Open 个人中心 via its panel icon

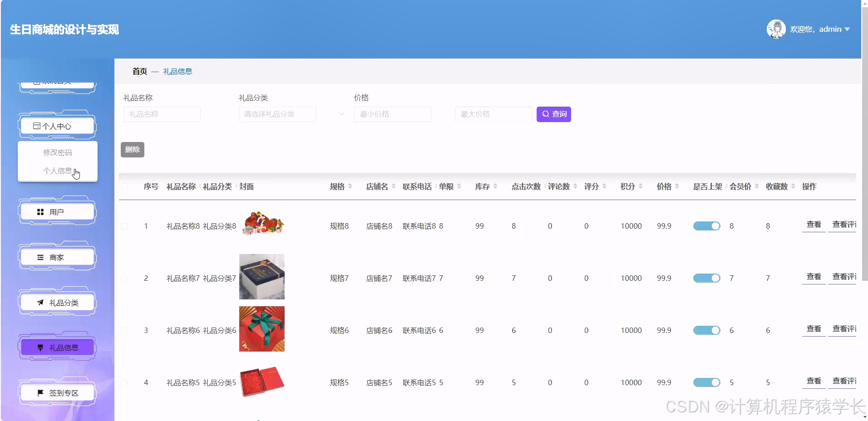(x=38, y=126)
